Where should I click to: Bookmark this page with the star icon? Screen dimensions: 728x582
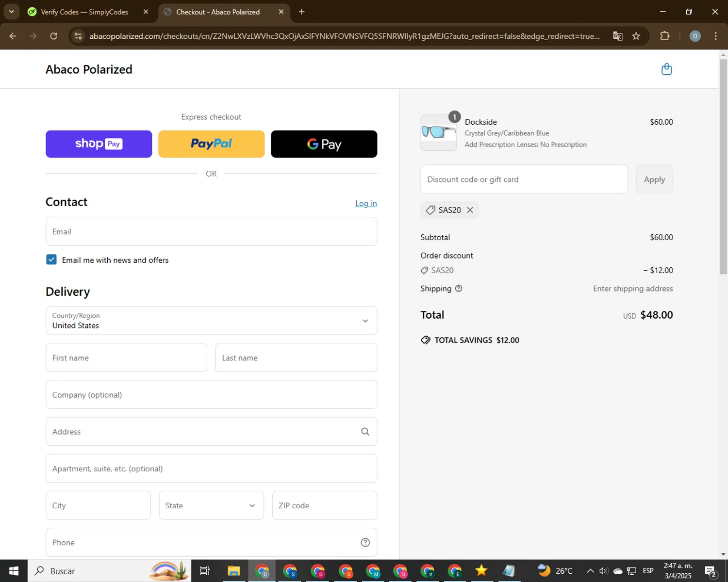636,36
